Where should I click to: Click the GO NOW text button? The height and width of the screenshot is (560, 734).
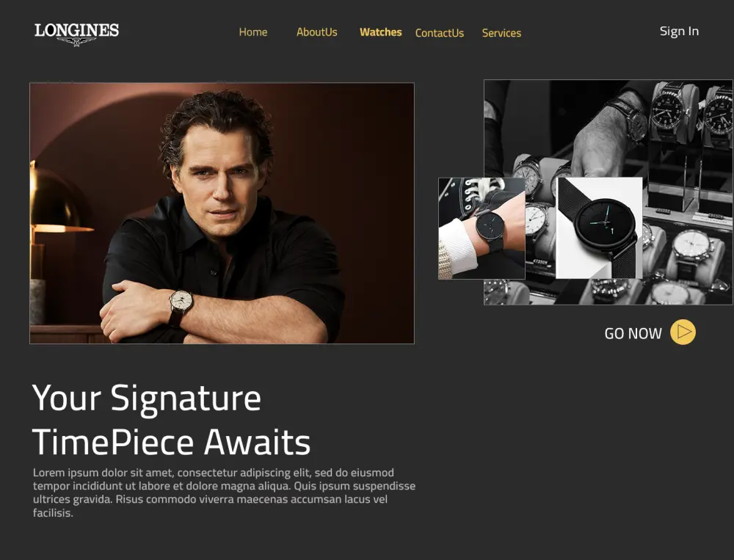coord(633,333)
